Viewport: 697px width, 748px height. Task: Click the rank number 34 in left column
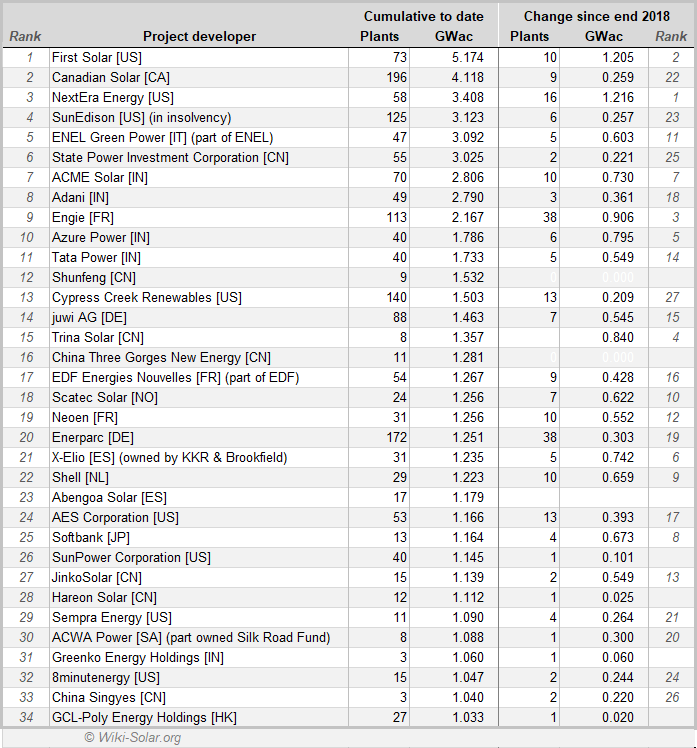(27, 718)
